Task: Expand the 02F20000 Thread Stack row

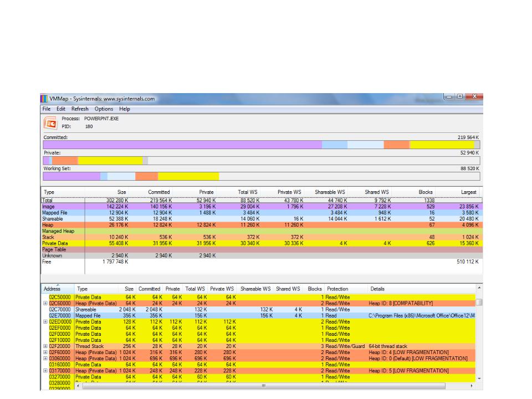Action: (x=45, y=346)
